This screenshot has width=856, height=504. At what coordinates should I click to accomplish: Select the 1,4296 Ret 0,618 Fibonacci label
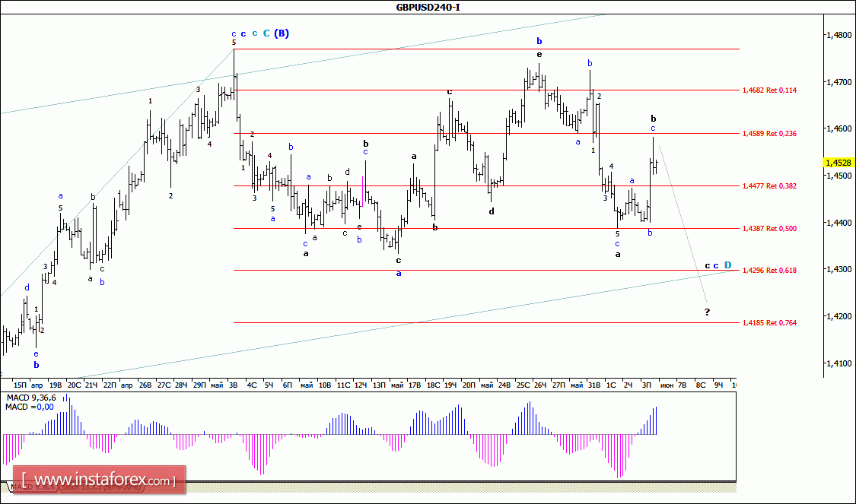pos(768,271)
